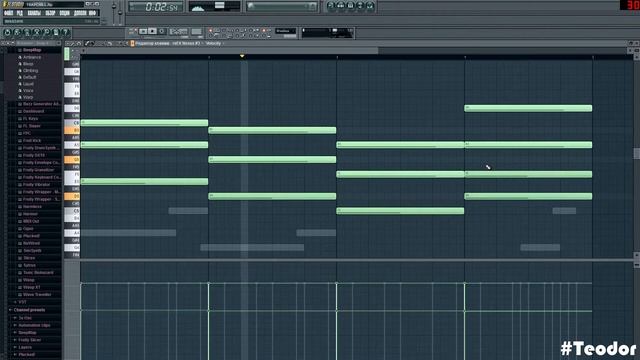This screenshot has height=360, width=640.
Task: Open the ИНФ menu
Action: 92,13
